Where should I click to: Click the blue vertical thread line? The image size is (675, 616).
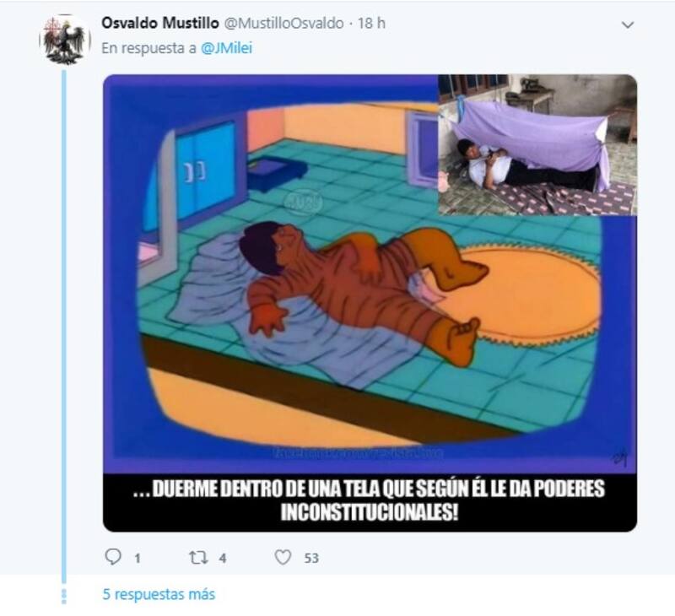[64, 327]
